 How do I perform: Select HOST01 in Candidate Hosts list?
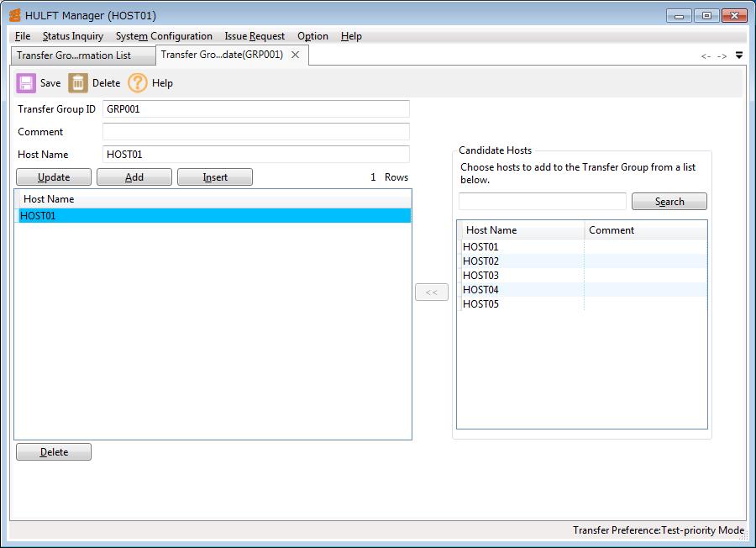click(x=584, y=247)
